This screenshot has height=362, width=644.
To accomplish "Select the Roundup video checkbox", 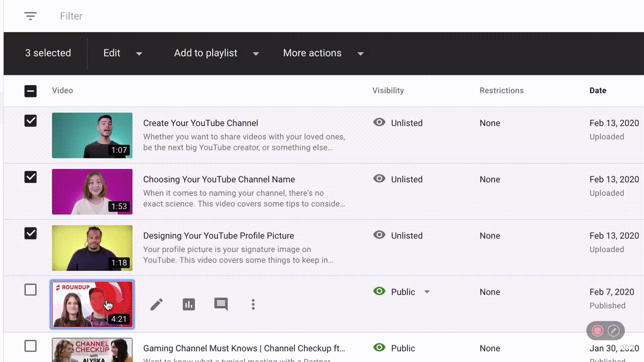I will (31, 290).
